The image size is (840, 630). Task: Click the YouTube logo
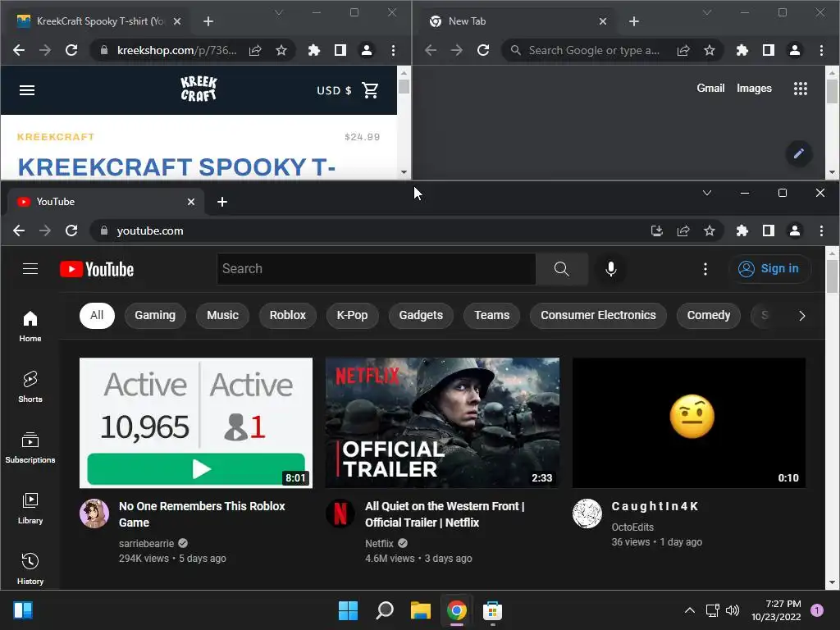coord(97,269)
